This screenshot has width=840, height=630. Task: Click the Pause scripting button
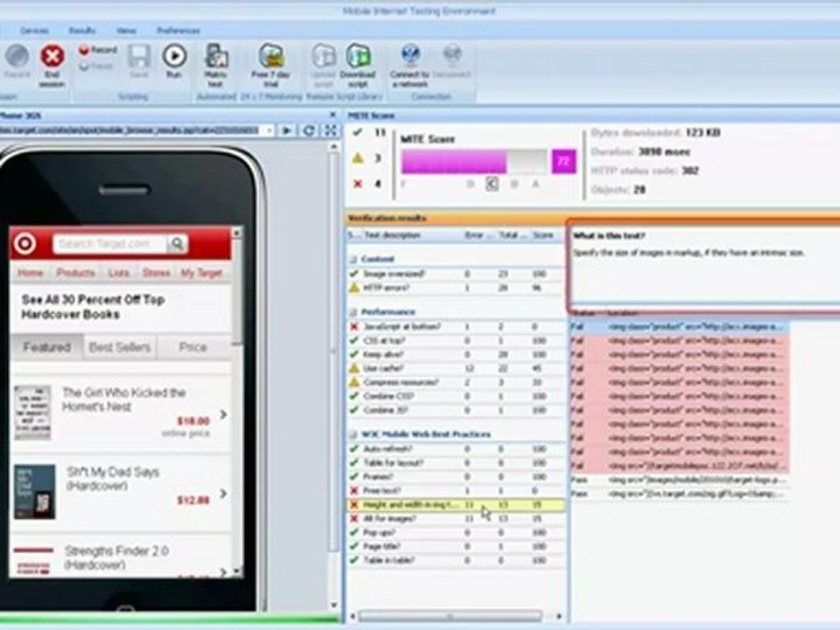[x=96, y=66]
